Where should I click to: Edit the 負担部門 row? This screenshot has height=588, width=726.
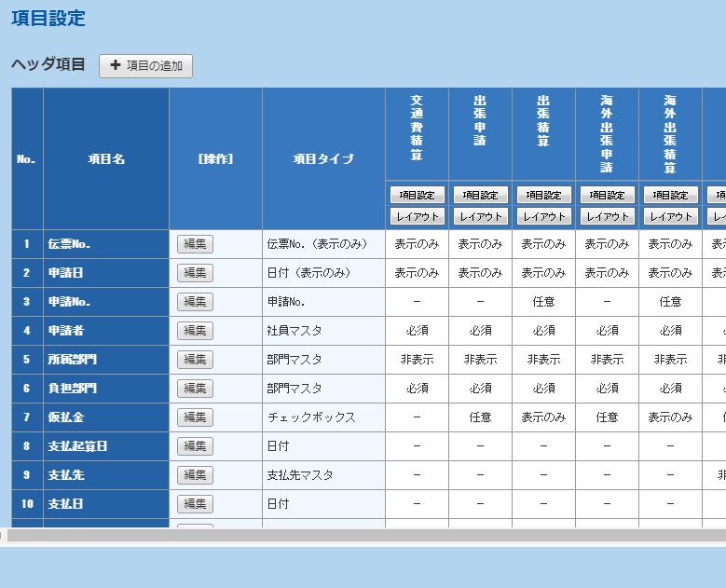[x=195, y=389]
